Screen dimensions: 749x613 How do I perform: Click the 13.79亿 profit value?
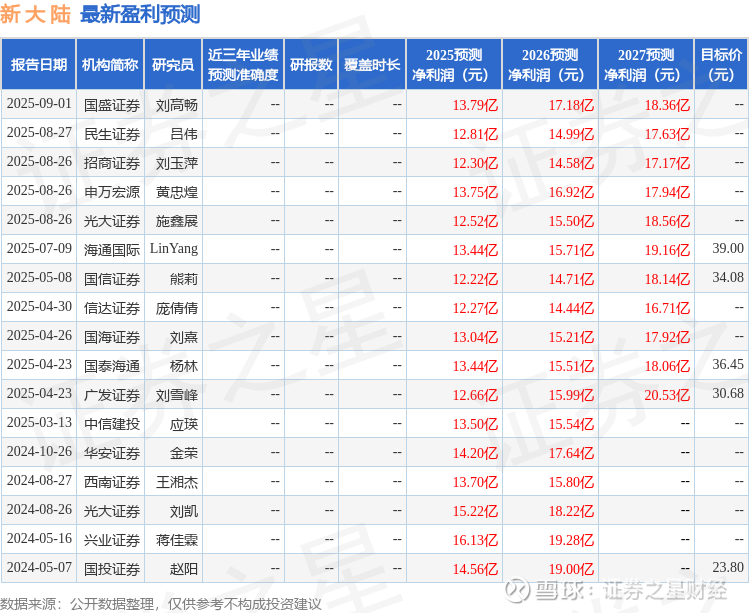point(475,105)
